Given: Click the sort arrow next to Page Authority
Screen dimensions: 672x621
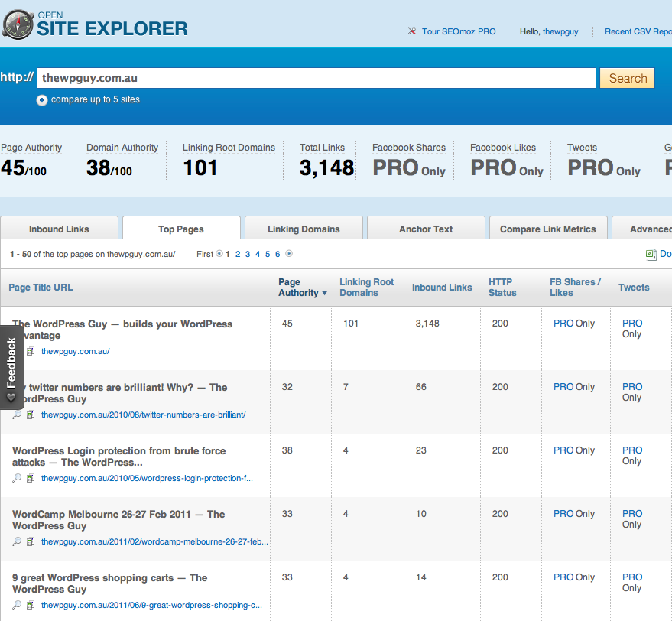Looking at the screenshot, I should tap(324, 293).
